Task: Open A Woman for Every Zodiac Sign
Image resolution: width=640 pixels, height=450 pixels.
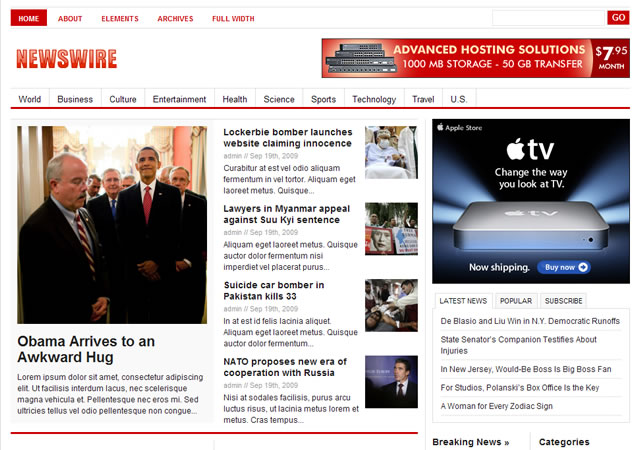Action: tap(496, 406)
